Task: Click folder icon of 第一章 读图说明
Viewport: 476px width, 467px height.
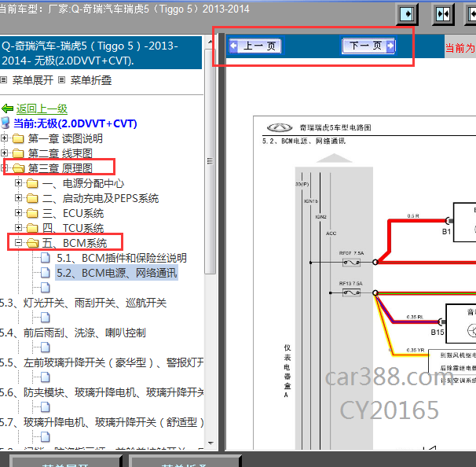Action: click(x=18, y=139)
